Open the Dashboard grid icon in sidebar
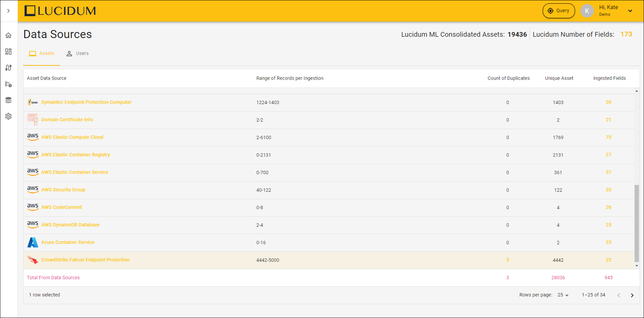This screenshot has height=318, width=644. point(8,52)
